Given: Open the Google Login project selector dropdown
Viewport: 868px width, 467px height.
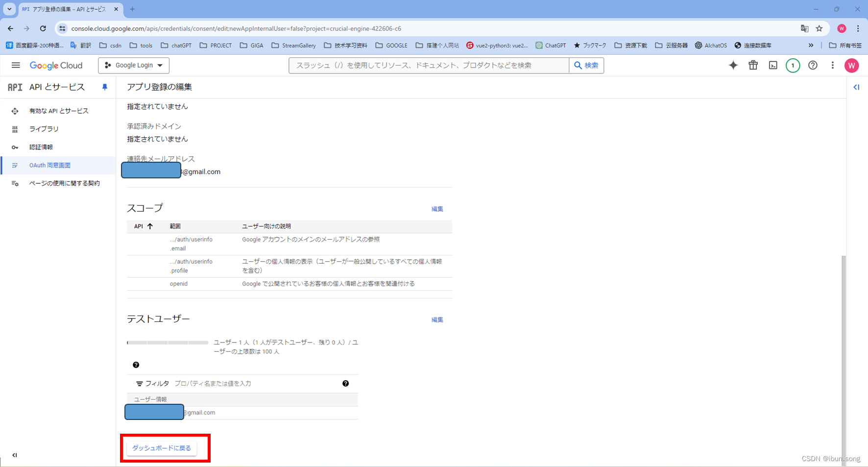Looking at the screenshot, I should 134,65.
